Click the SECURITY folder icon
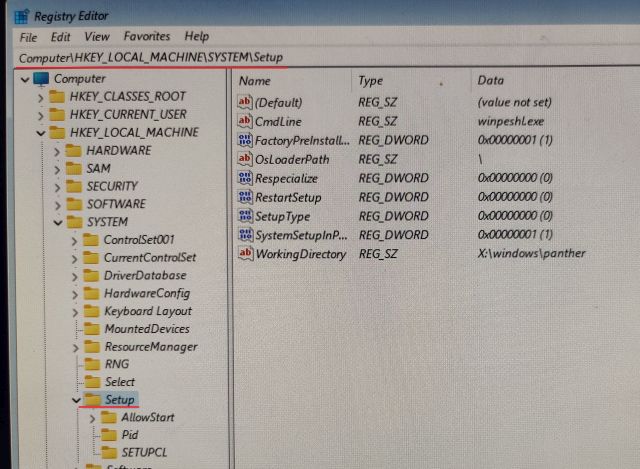The height and width of the screenshot is (469, 640). pyautogui.click(x=74, y=187)
